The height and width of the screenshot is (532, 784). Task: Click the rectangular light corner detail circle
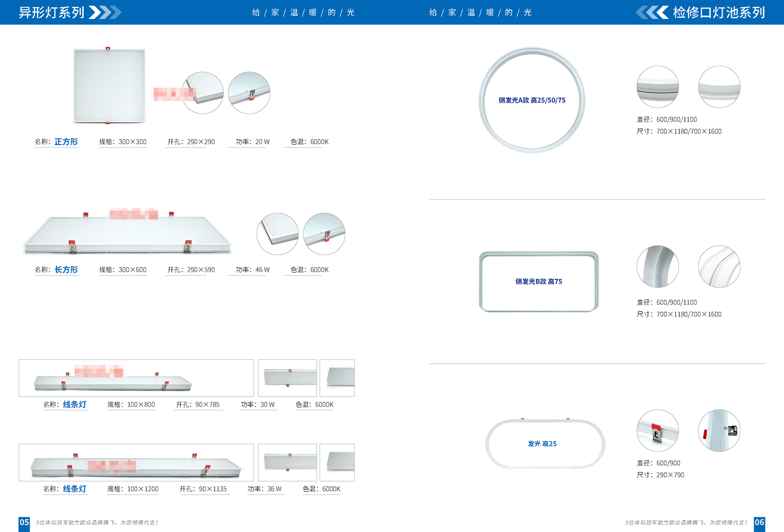coord(277,234)
